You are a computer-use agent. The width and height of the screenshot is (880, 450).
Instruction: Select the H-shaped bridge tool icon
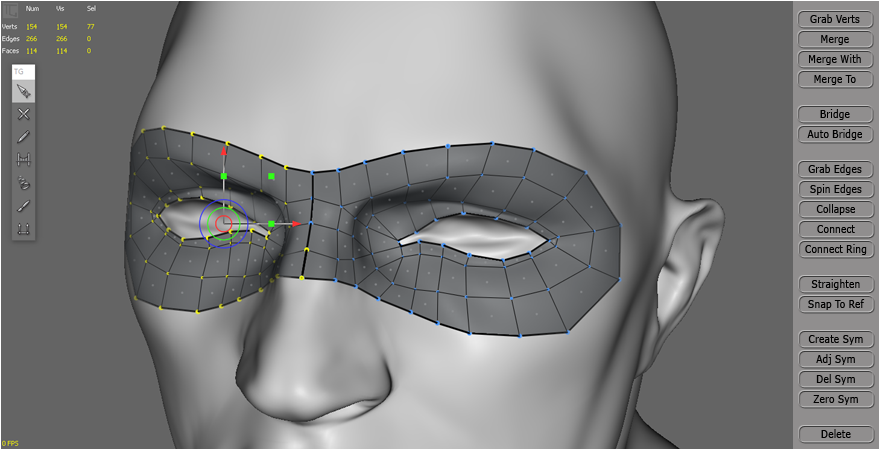click(x=24, y=160)
